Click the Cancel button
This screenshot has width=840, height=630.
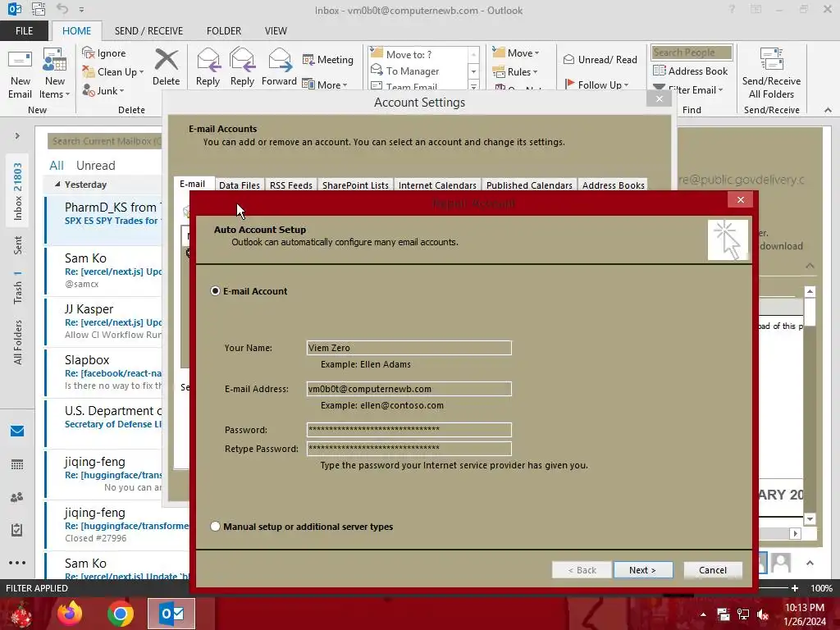713,570
